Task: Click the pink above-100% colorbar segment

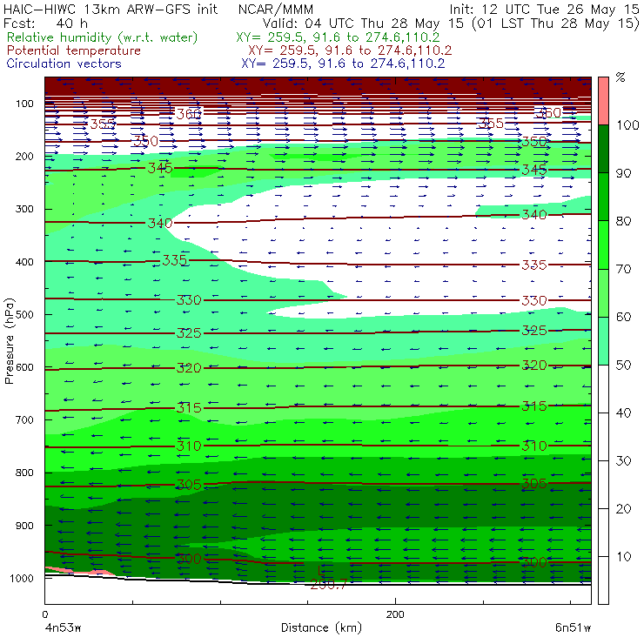Action: coord(603,101)
